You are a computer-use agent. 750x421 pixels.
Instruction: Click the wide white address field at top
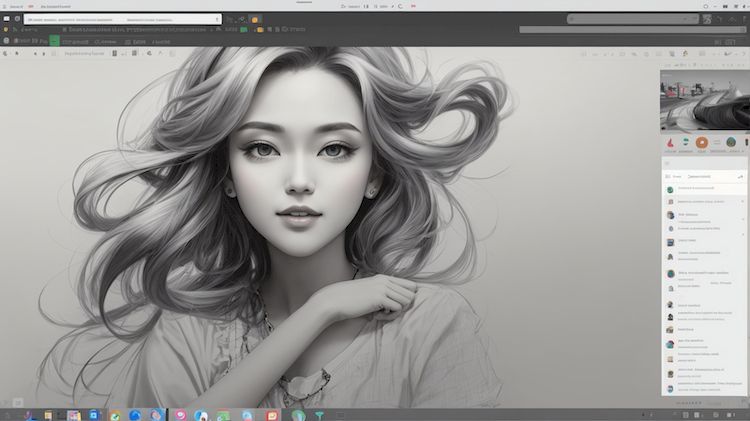122,19
